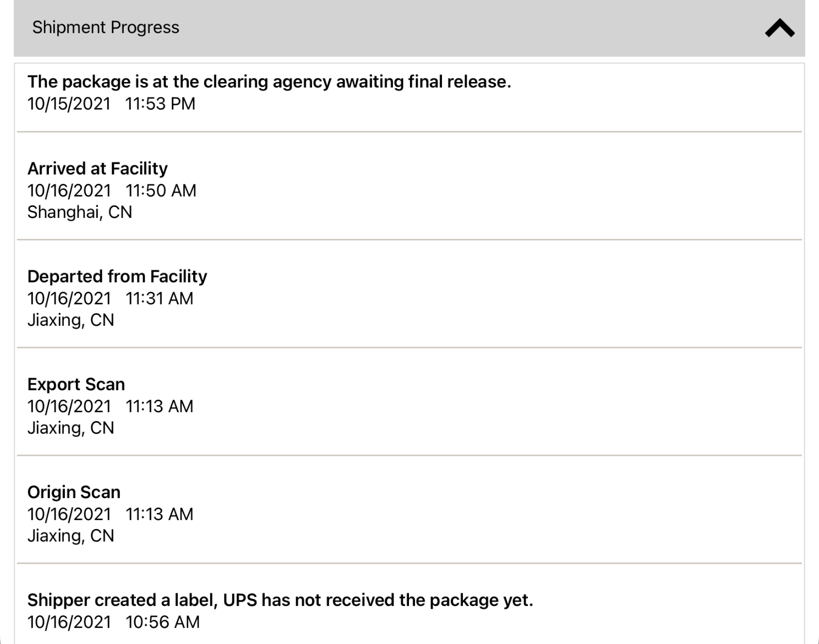Click the 11:53 PM time
Screen dimensions: 819x644
(x=160, y=104)
